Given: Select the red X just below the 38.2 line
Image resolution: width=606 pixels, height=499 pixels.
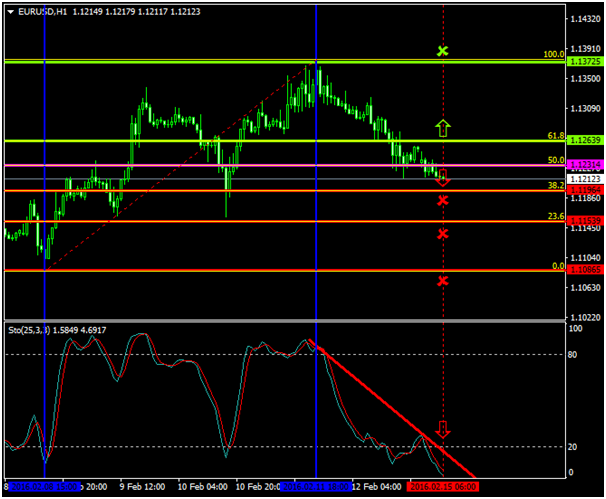Looking at the screenshot, I should click(443, 201).
